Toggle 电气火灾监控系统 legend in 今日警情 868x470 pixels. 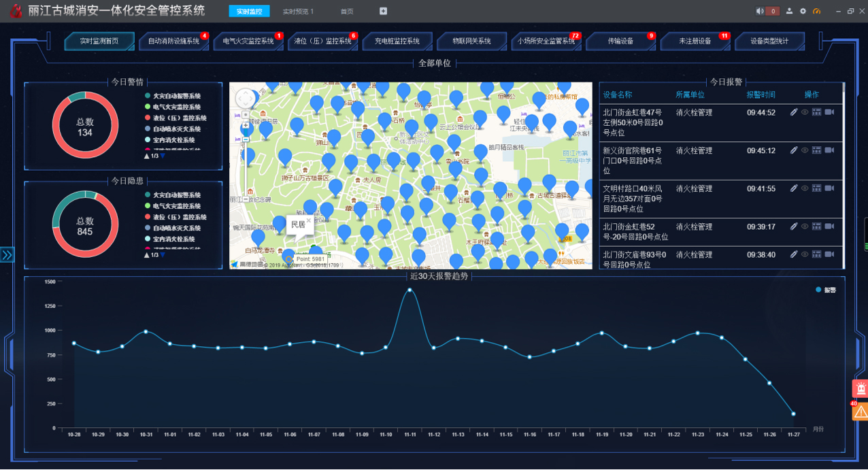(x=172, y=107)
